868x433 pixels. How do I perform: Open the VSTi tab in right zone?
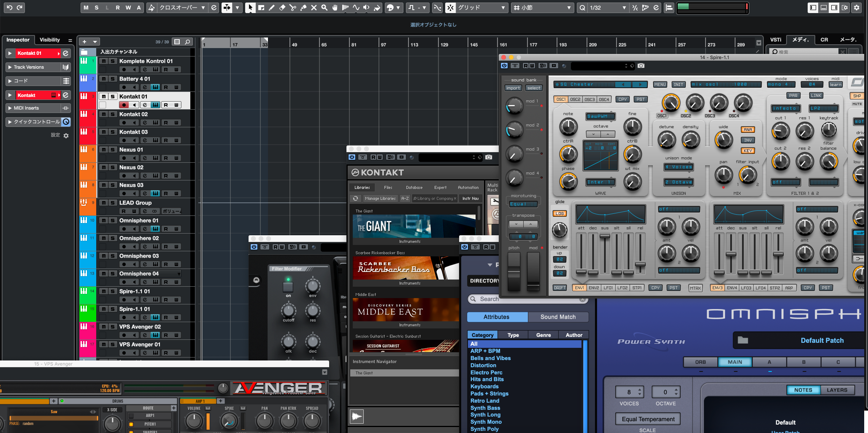click(x=776, y=40)
